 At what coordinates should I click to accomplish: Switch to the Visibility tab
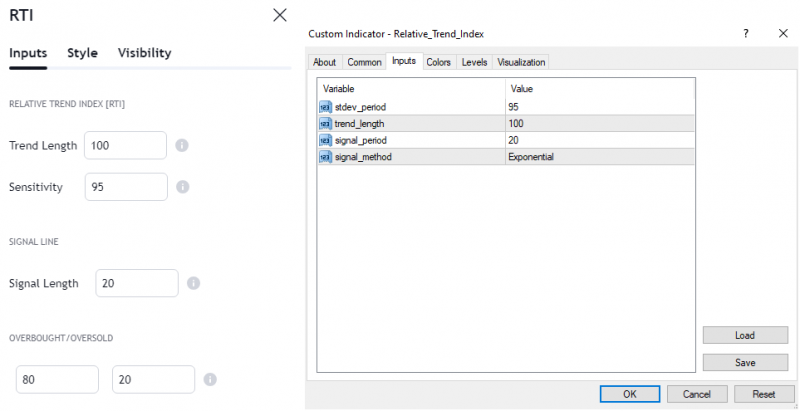pos(144,53)
